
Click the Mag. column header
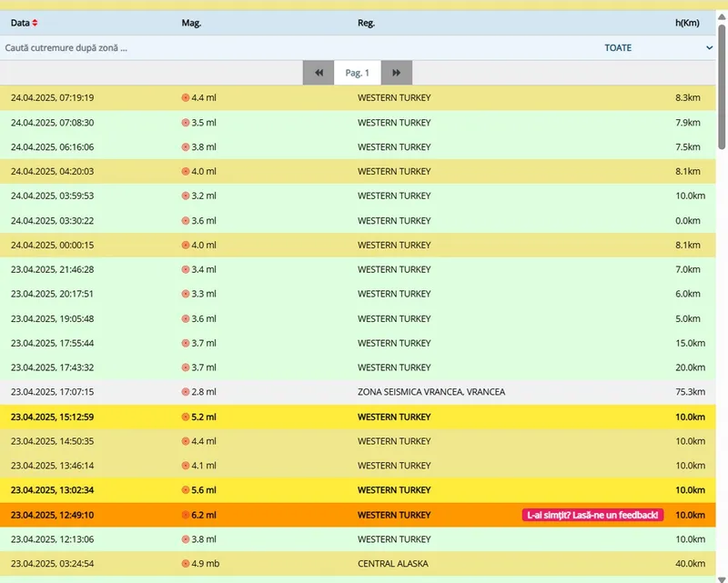[x=191, y=23]
